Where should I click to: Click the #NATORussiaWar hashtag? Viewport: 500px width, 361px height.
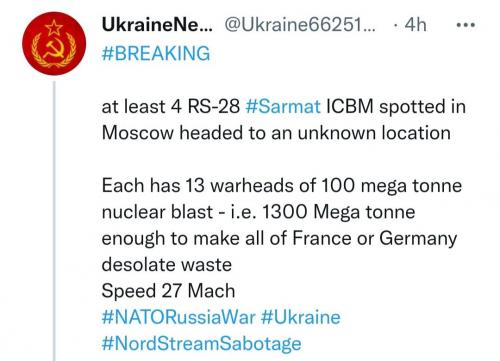coord(179,317)
